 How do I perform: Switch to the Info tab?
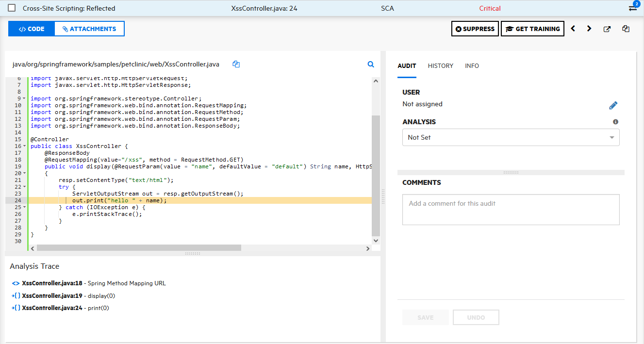click(472, 66)
